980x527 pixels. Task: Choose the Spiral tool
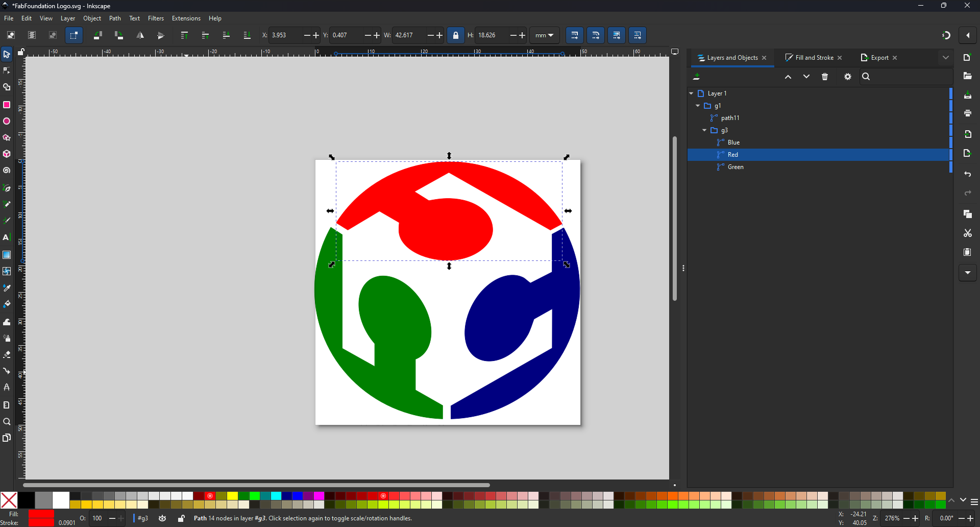(x=7, y=171)
